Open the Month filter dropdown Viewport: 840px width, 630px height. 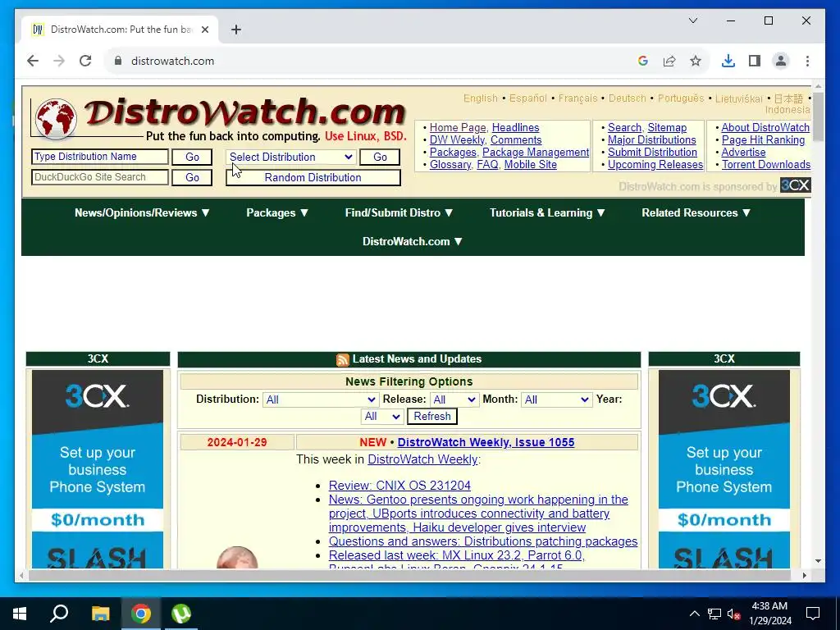557,399
